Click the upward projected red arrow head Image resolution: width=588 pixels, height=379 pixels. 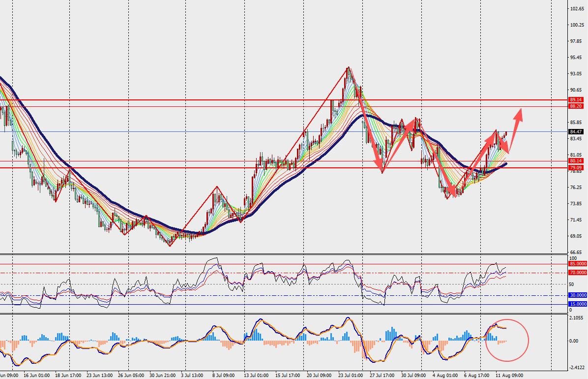pyautogui.click(x=518, y=114)
